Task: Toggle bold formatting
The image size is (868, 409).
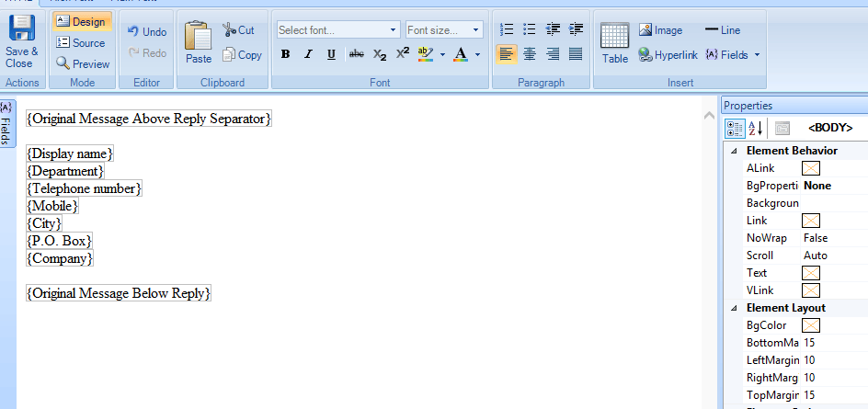Action: (x=286, y=53)
